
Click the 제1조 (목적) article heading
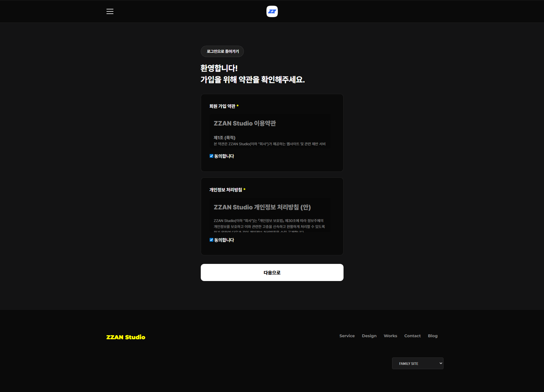[224, 138]
